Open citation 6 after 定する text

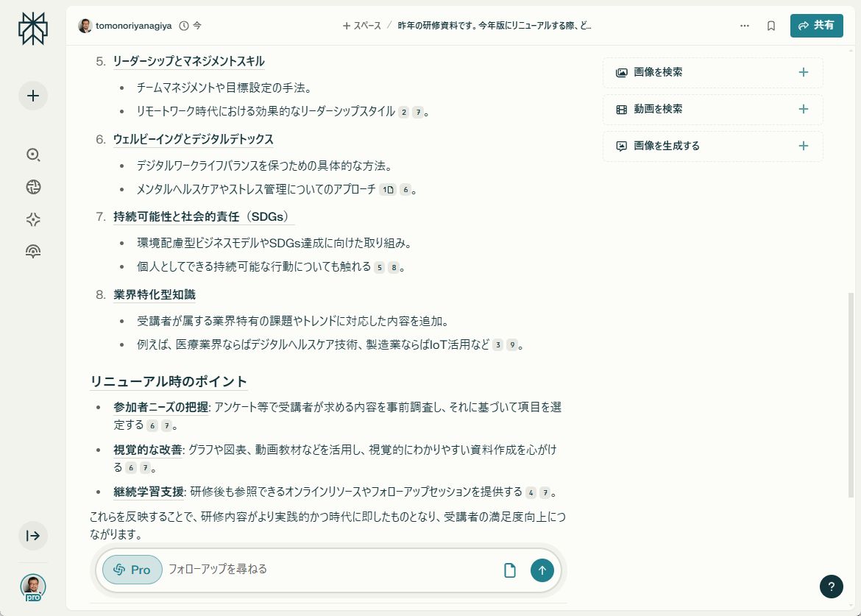(152, 426)
